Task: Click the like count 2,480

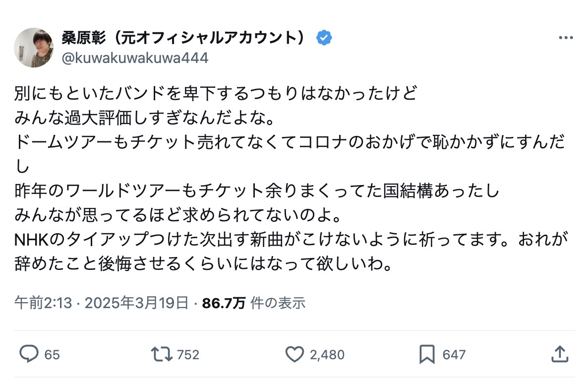Action: 327,355
